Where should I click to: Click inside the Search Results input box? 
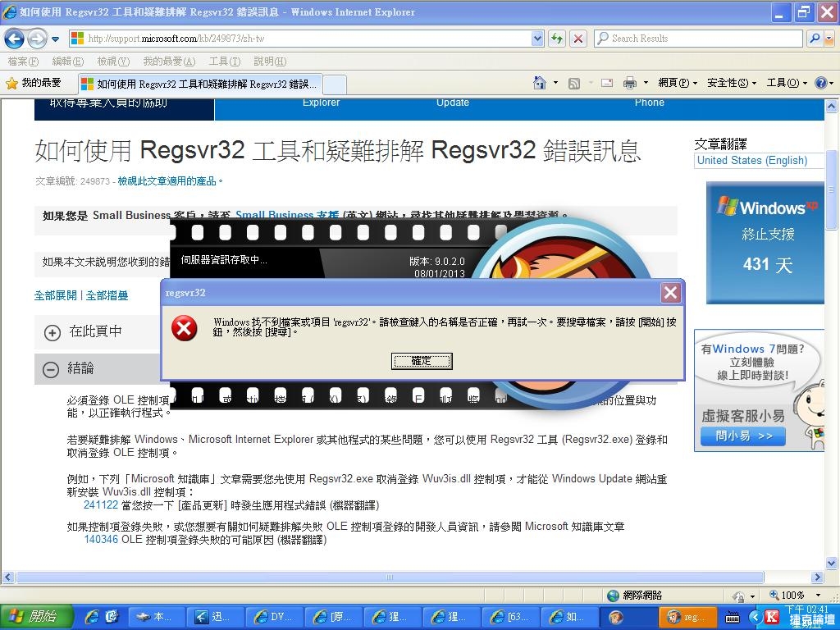click(x=697, y=39)
